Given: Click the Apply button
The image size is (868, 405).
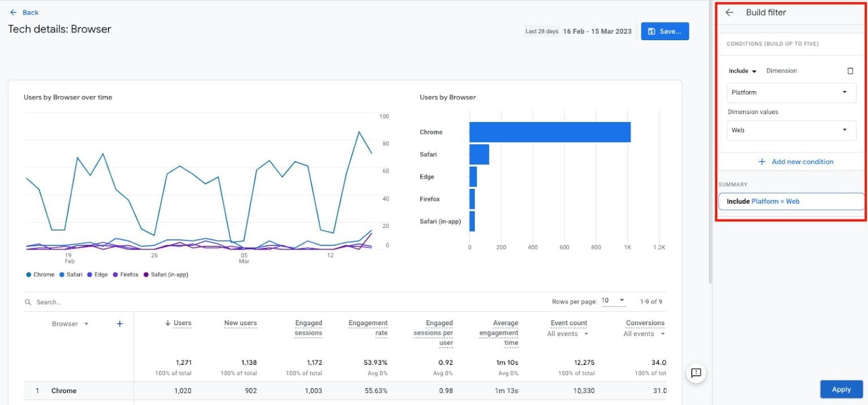Looking at the screenshot, I should 841,389.
